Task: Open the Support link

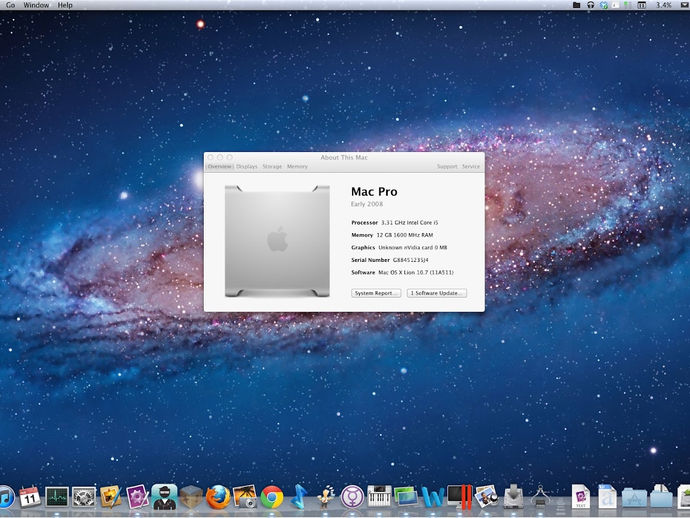Action: coord(447,166)
